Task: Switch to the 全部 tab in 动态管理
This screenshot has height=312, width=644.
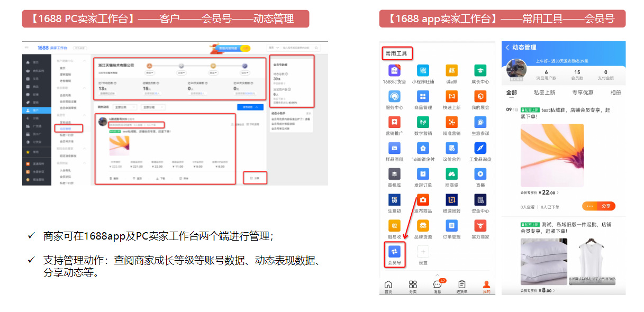Action: pyautogui.click(x=511, y=93)
